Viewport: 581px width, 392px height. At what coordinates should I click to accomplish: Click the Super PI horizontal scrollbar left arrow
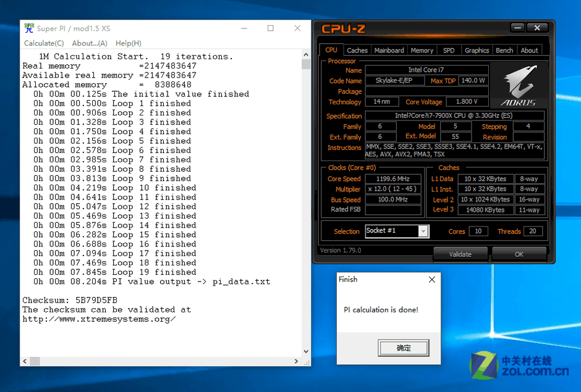(x=25, y=361)
